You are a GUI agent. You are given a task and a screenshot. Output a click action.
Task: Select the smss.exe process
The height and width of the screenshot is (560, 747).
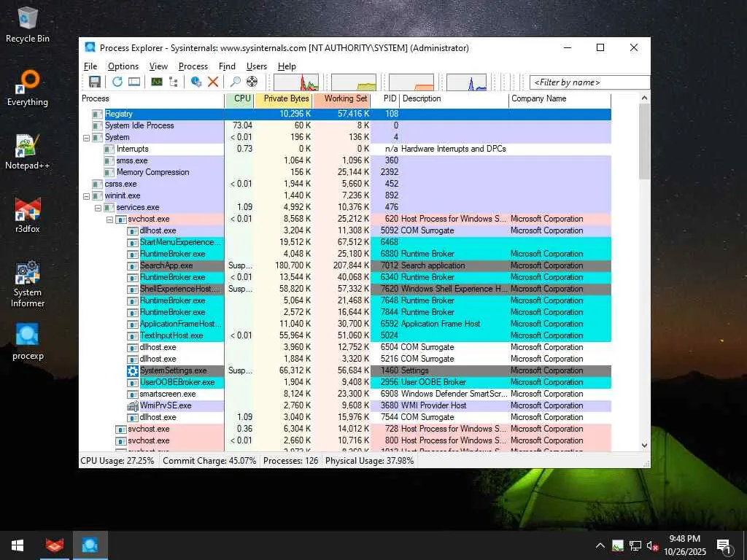point(132,160)
